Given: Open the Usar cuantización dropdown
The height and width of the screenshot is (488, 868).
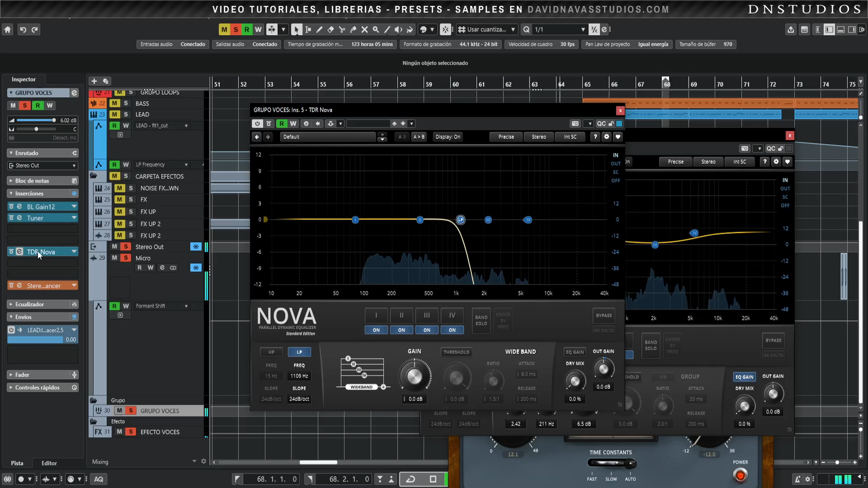Looking at the screenshot, I should pos(487,30).
